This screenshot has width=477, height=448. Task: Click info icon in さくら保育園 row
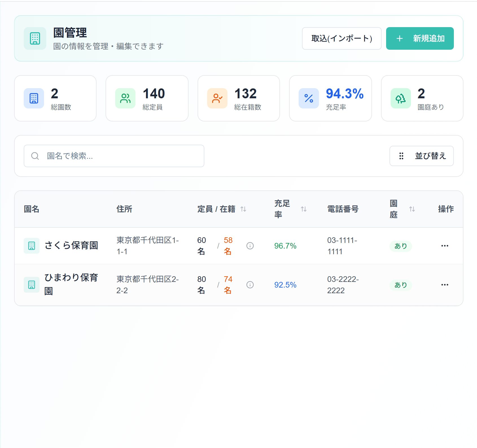(250, 246)
